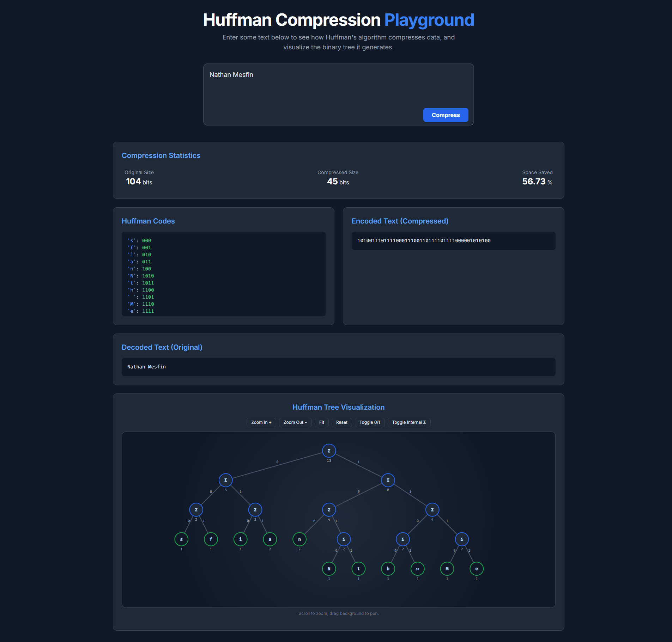Click the 'h' leaf node in the visualization
The width and height of the screenshot is (672, 642).
pos(388,569)
